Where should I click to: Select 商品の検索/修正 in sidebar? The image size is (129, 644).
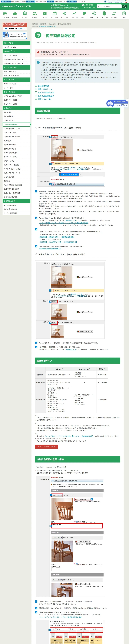coord(17,116)
